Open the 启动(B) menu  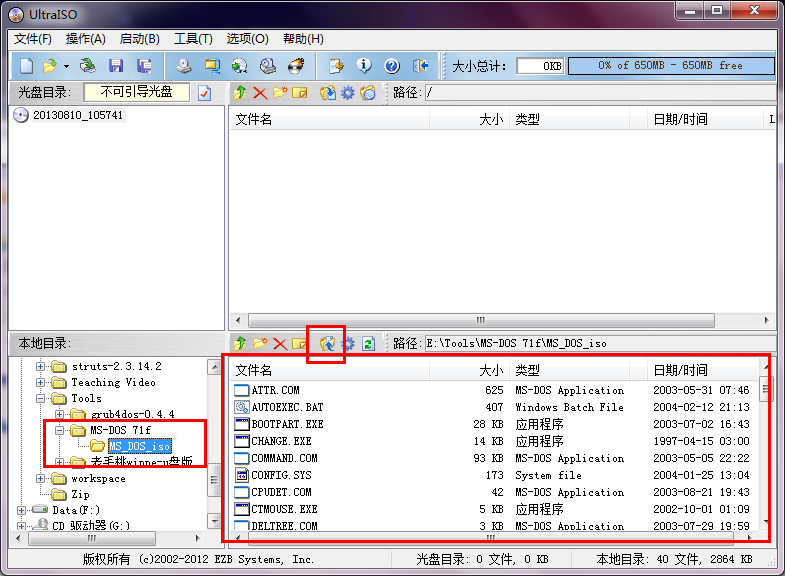click(x=140, y=39)
